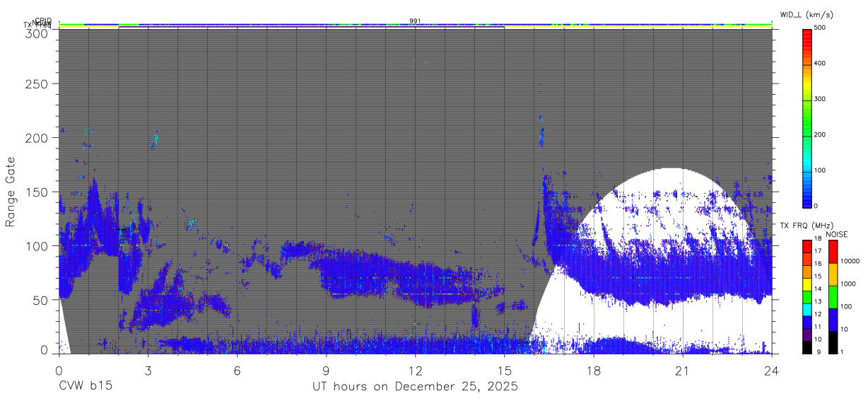Click the '200' label on the width color scale
868x401 pixels.
coord(820,135)
